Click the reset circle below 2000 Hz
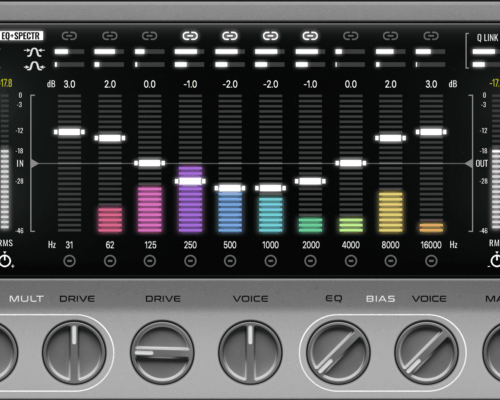 [x=310, y=261]
